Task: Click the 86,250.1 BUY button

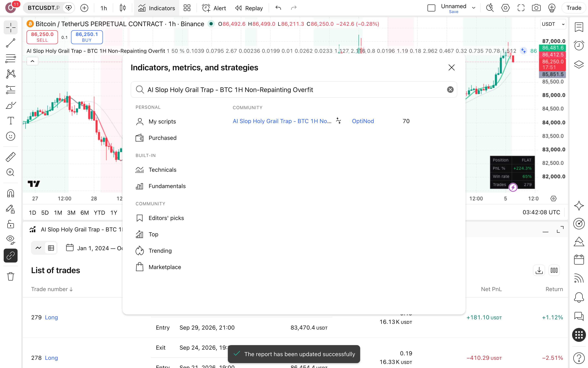Action: coord(87,37)
